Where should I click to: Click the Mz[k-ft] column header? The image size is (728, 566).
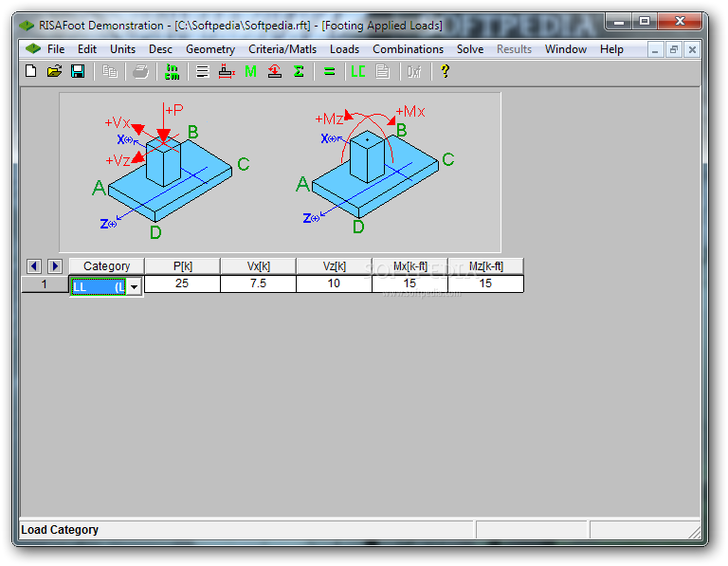click(485, 266)
